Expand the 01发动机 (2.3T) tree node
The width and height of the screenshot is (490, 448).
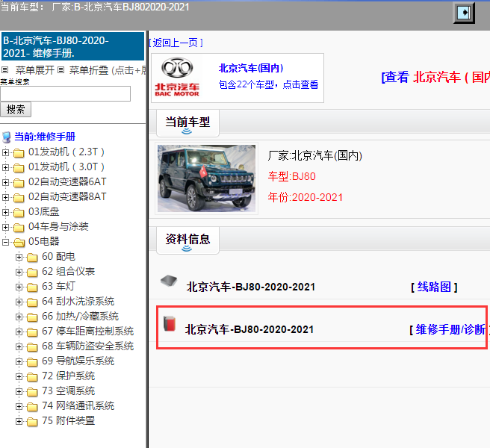(5, 152)
